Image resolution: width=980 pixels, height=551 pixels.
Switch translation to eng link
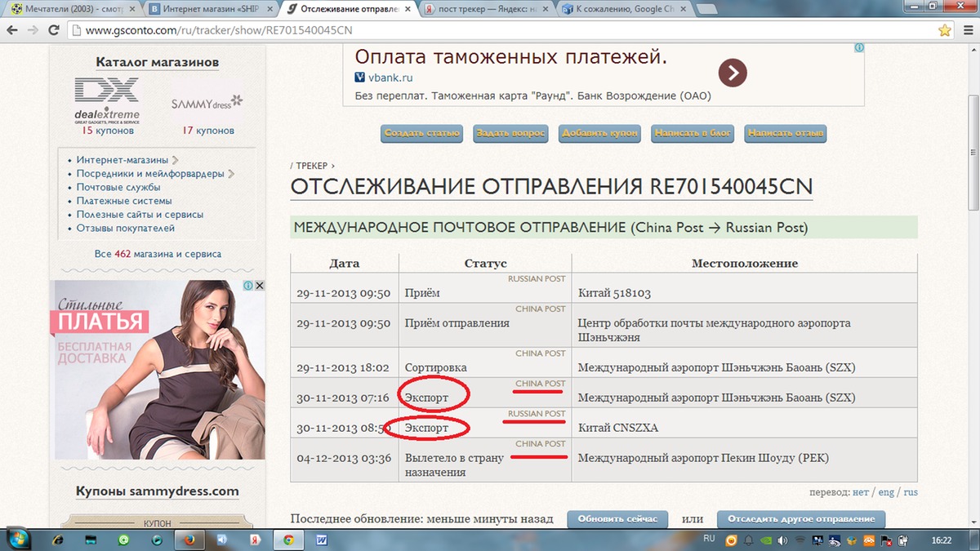(x=886, y=493)
